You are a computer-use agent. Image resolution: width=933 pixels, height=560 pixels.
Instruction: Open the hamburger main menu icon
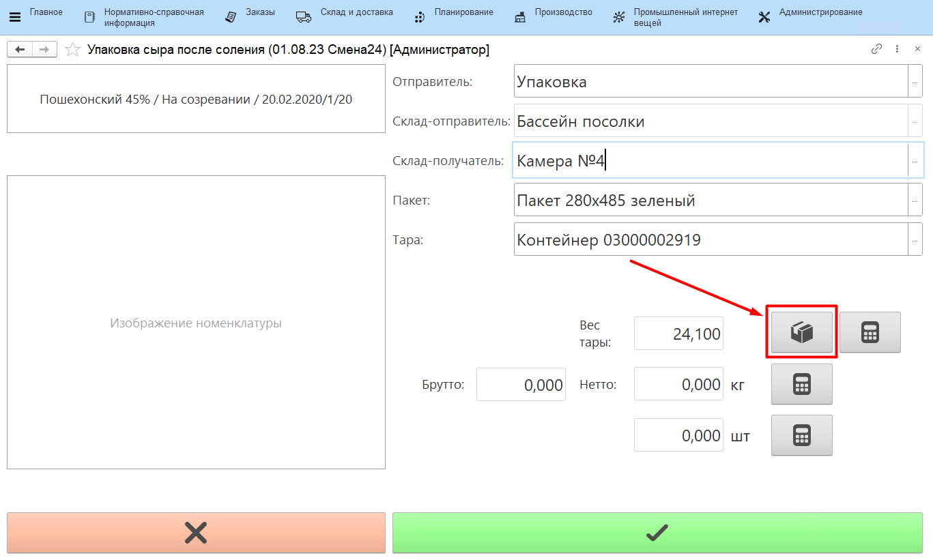14,17
